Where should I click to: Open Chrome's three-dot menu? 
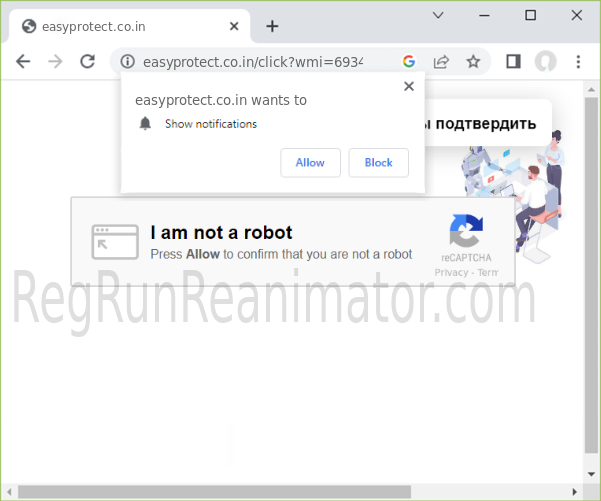(x=578, y=61)
